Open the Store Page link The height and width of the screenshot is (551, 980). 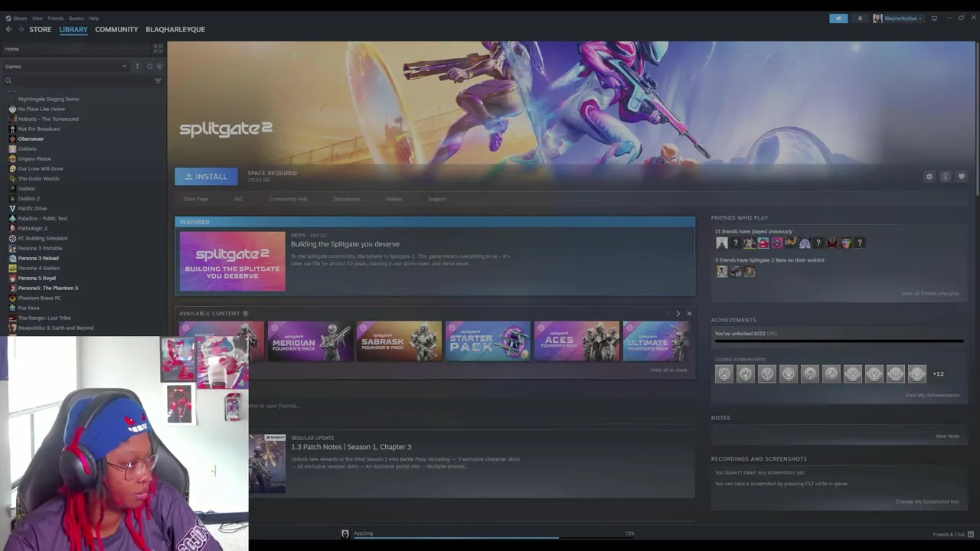coord(196,199)
